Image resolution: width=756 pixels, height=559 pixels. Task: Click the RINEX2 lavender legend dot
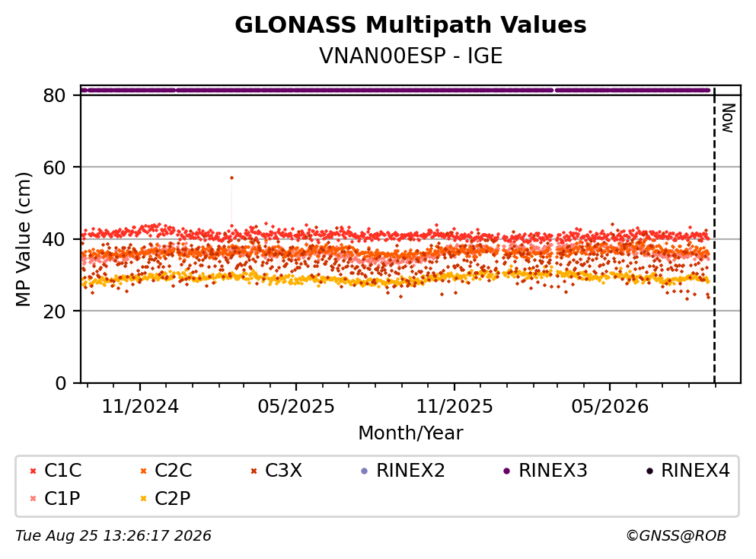[365, 471]
